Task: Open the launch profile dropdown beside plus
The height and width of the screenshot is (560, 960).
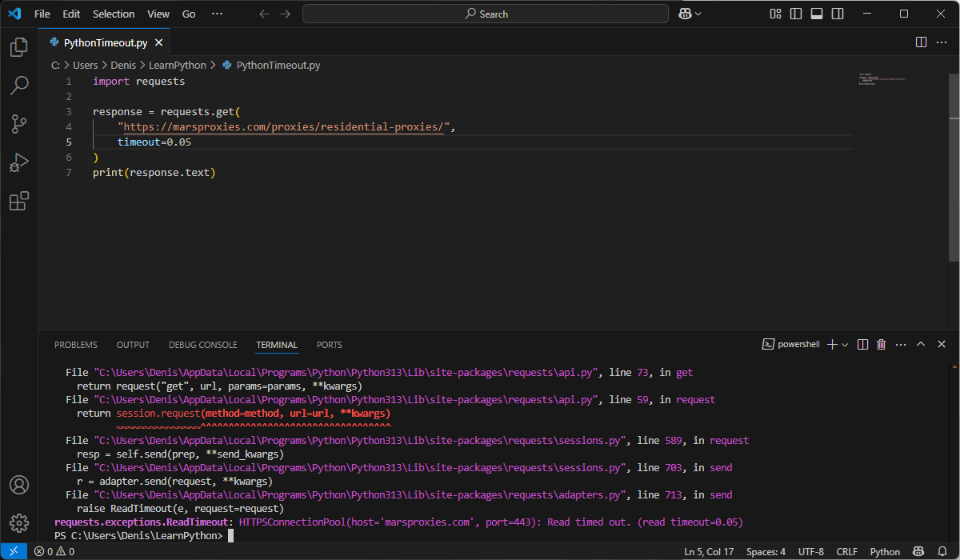Action: 845,345
